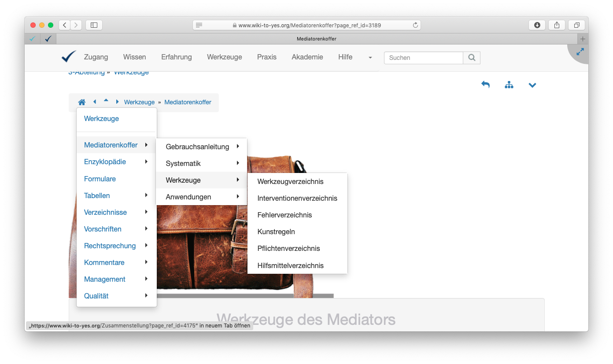Open Safari downloads icon
Screen dimensions: 613x364
pos(537,25)
